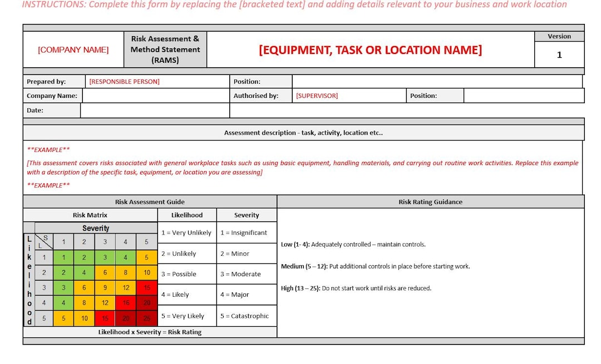The height and width of the screenshot is (364, 601).
Task: Click the dark red 25 matrix cell
Action: point(146,318)
